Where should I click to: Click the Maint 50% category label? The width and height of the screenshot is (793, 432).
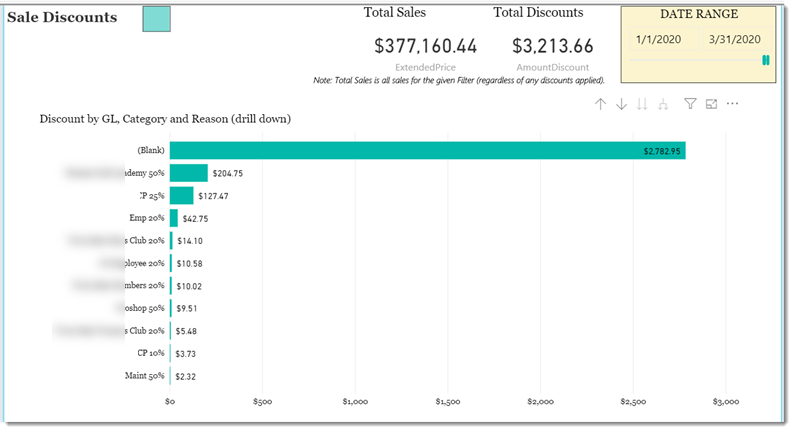[145, 375]
